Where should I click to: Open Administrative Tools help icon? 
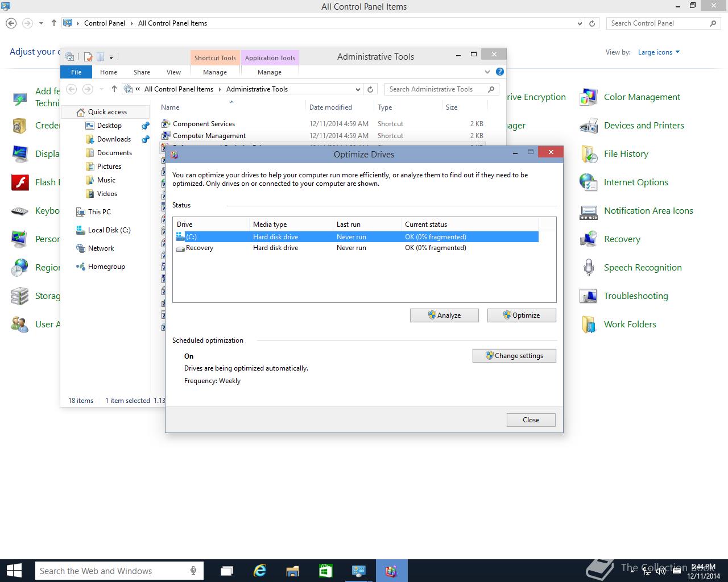pyautogui.click(x=499, y=72)
